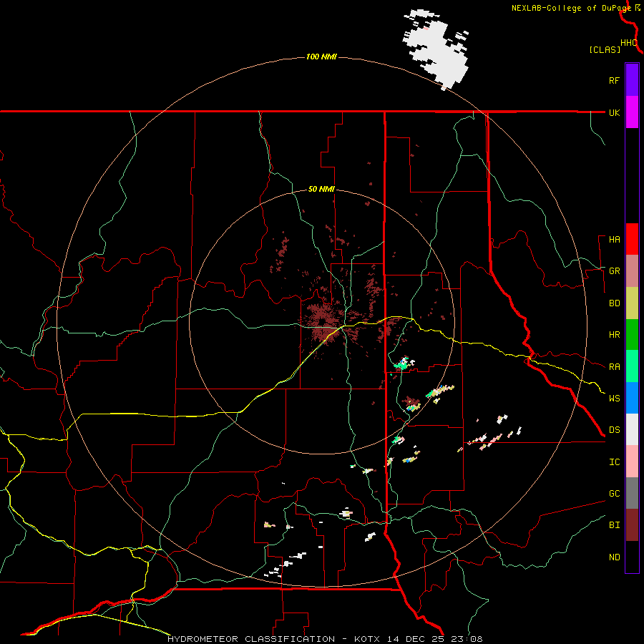Screen dimensions: 644x644
Task: Pick the RA rain color swatch
Action: (632, 366)
